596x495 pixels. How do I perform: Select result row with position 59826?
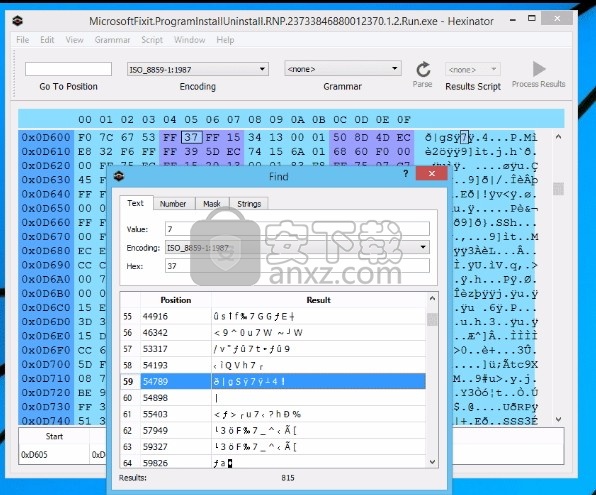point(273,463)
